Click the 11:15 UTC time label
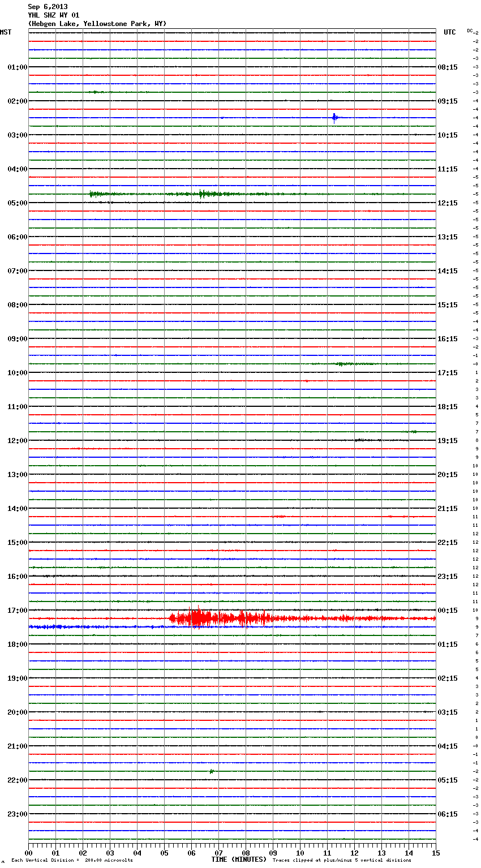 tap(448, 169)
